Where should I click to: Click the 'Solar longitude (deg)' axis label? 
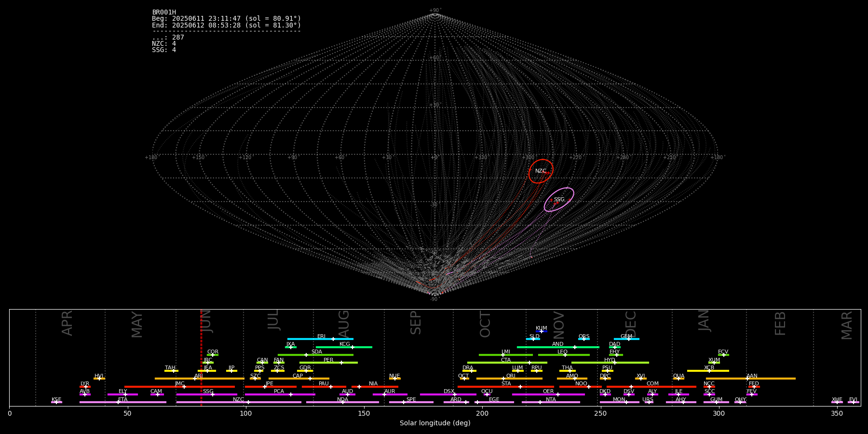(x=435, y=423)
